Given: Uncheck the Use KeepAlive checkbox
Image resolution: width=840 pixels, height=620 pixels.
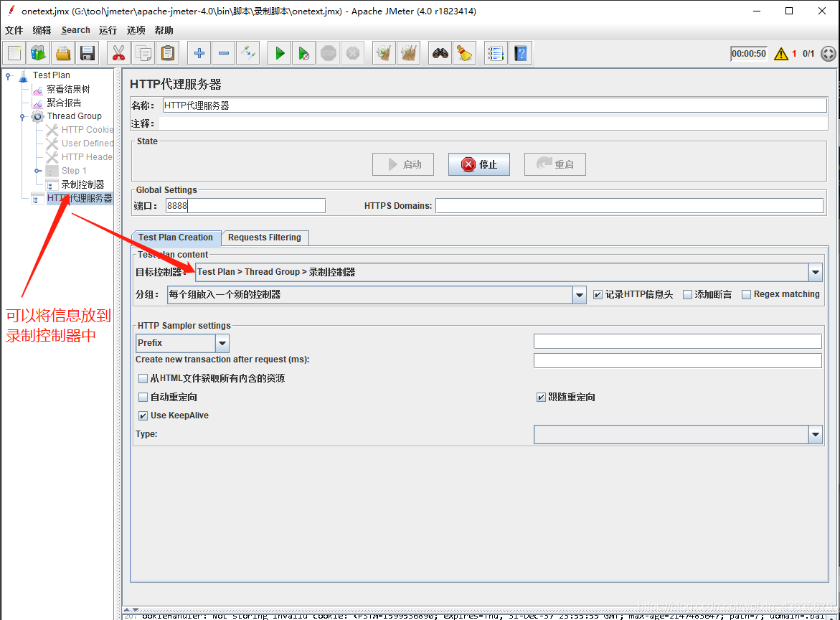Looking at the screenshot, I should click(143, 415).
